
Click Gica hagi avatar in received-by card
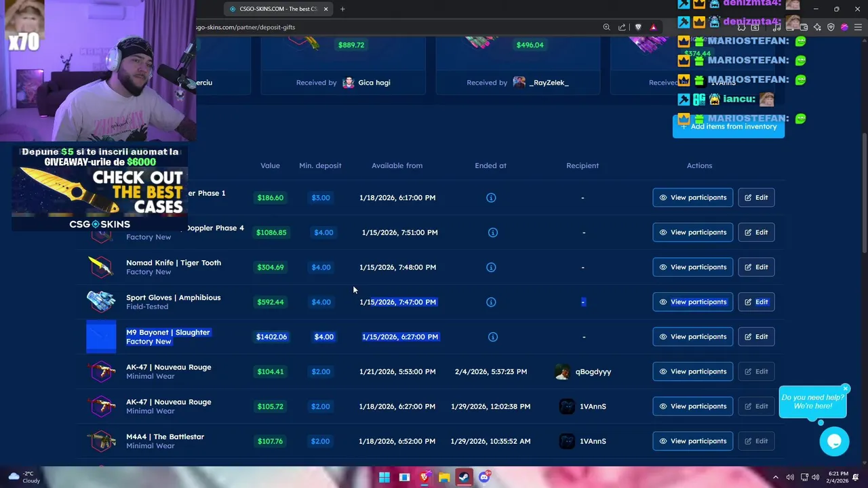click(349, 83)
